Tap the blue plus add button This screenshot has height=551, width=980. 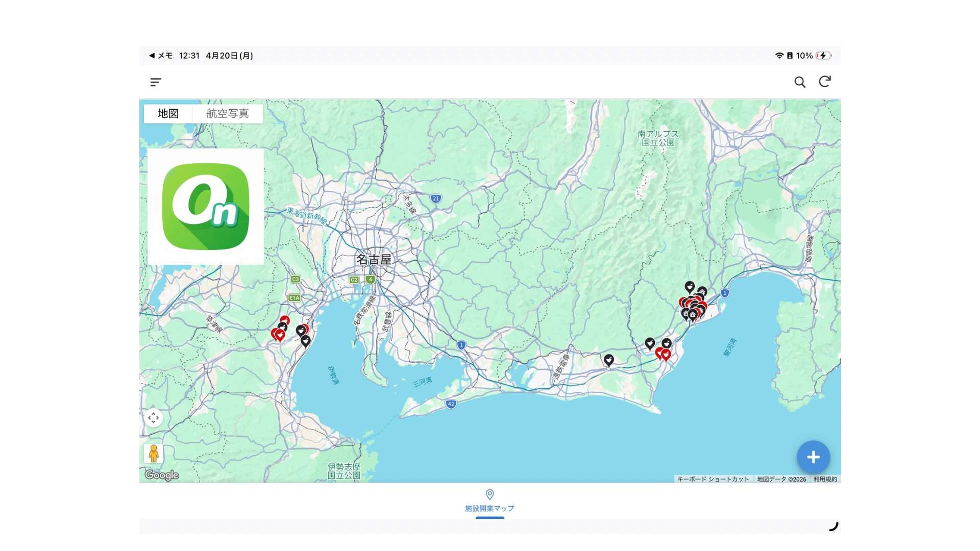pyautogui.click(x=813, y=457)
